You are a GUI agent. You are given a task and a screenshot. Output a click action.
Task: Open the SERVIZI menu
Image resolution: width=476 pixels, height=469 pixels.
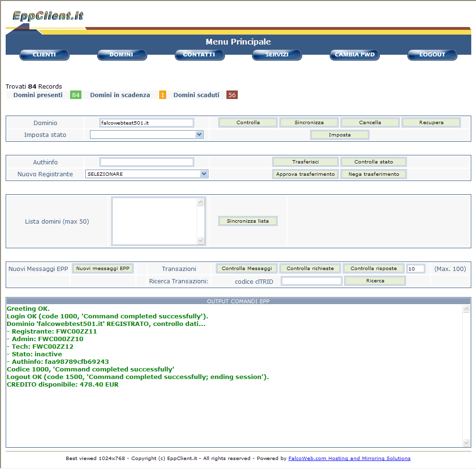tap(277, 55)
